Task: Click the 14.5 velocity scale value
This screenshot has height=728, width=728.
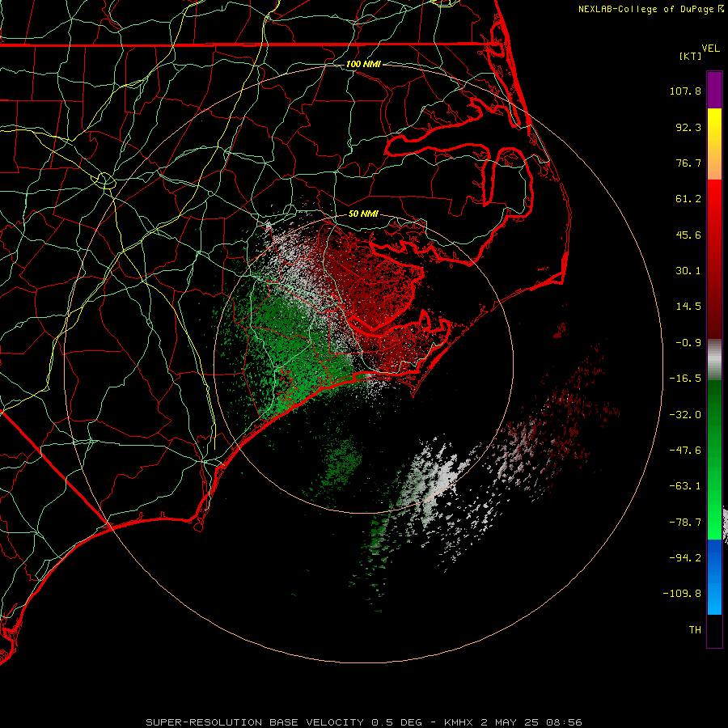Action: point(688,307)
